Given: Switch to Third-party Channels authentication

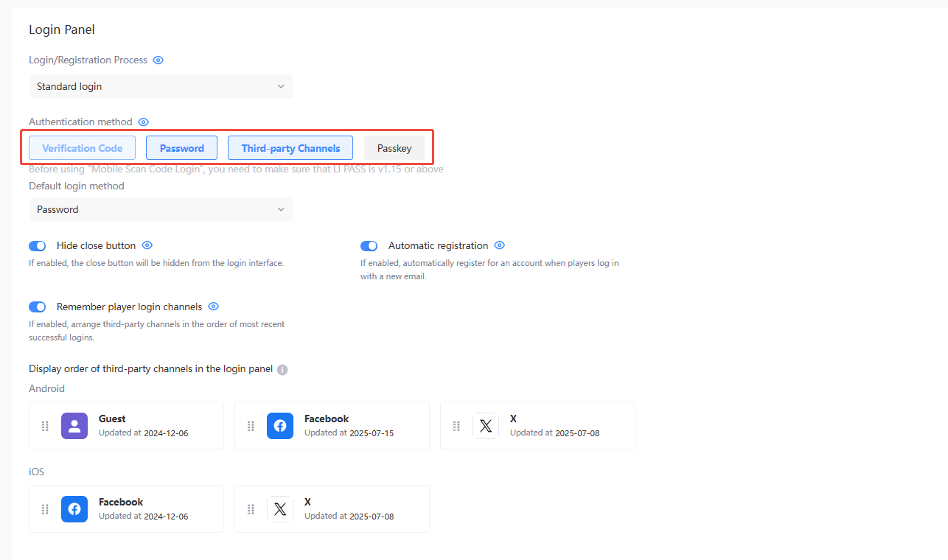Looking at the screenshot, I should [x=290, y=147].
